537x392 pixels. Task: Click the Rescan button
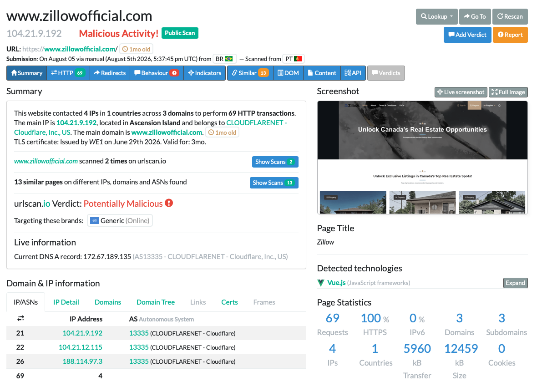[510, 16]
